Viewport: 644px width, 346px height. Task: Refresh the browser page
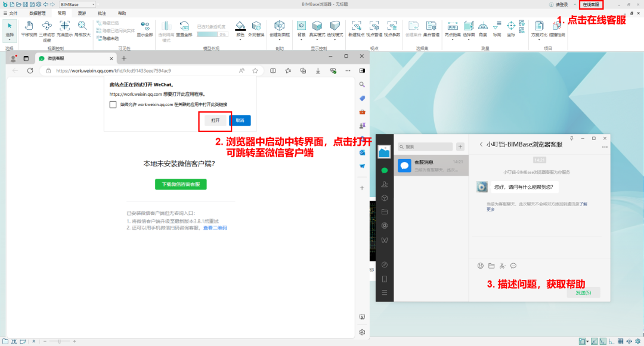(x=30, y=70)
